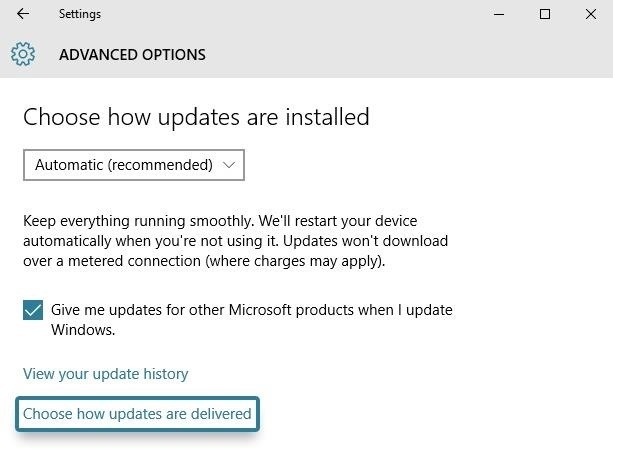Uncheck the other Microsoft products updates checkbox

coord(33,310)
